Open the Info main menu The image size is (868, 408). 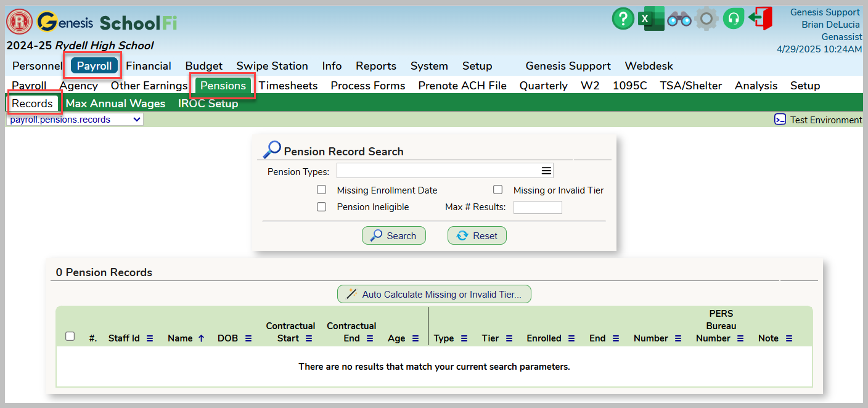[x=332, y=66]
